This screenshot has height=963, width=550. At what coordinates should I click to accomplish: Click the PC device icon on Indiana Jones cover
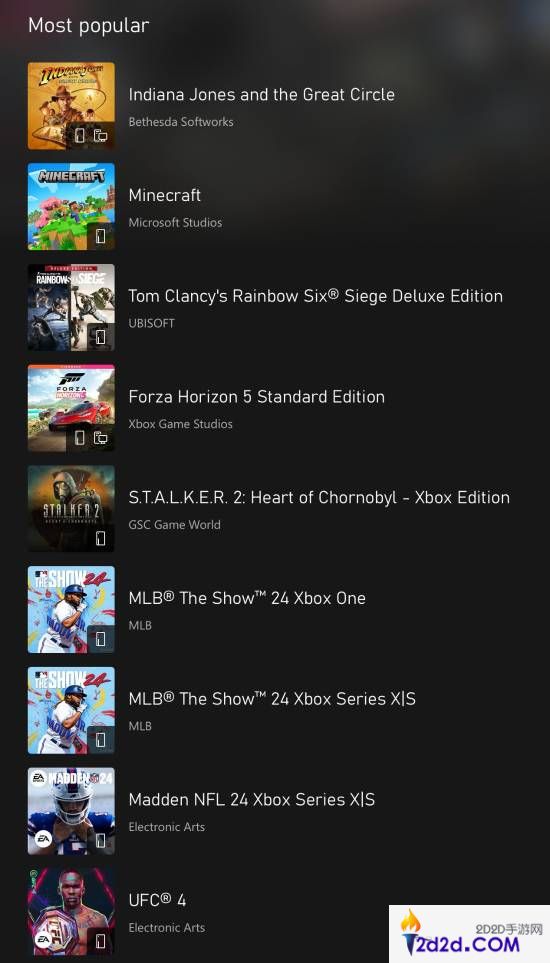(x=100, y=135)
